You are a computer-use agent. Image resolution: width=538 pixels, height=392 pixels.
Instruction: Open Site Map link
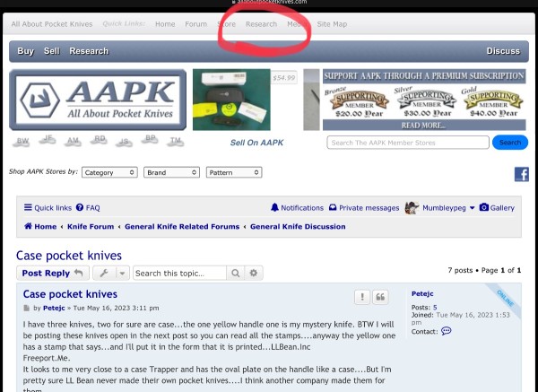pos(332,24)
